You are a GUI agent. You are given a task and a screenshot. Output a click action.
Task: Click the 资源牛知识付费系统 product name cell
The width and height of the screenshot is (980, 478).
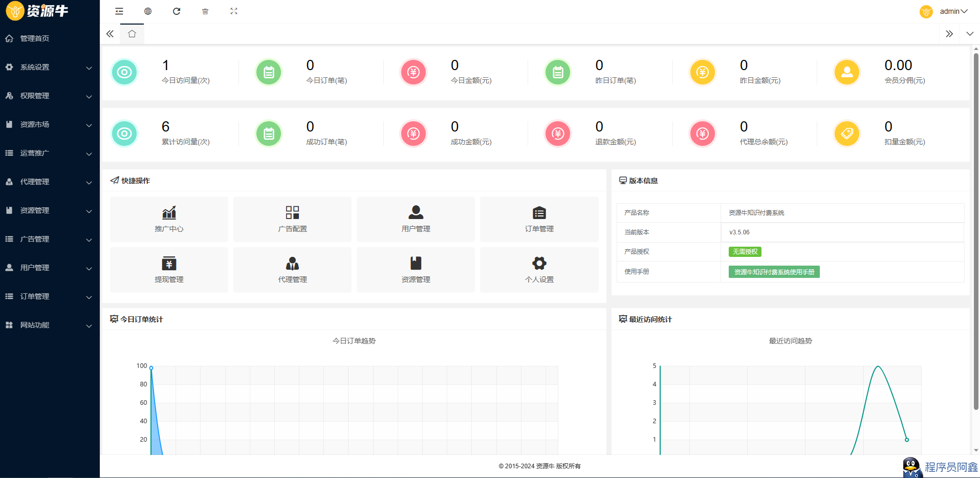(x=842, y=213)
